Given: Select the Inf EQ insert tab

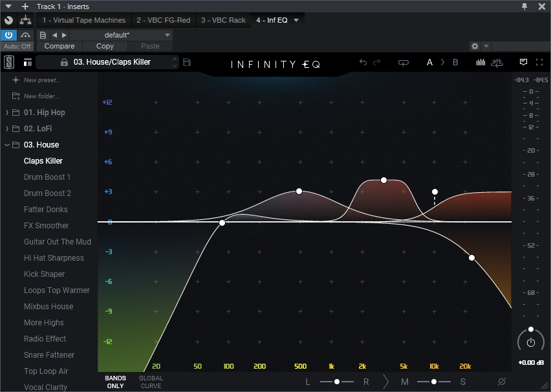Looking at the screenshot, I should click(x=272, y=20).
